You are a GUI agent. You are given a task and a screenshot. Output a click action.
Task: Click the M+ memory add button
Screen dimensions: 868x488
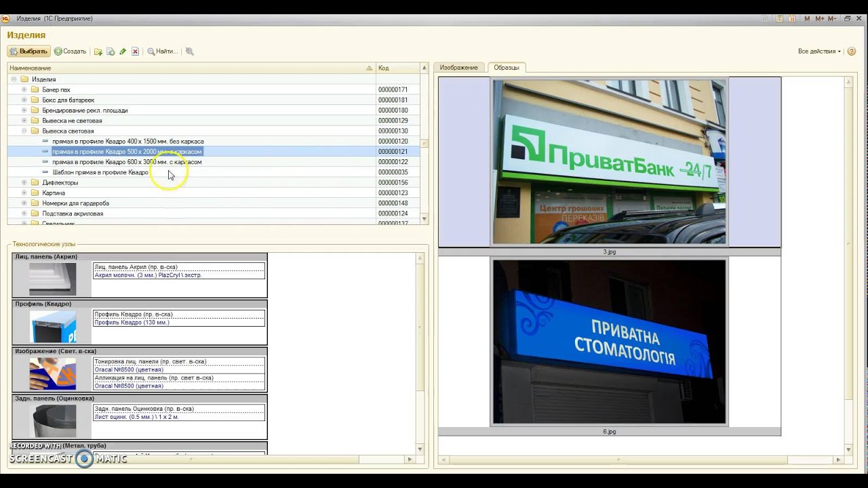(x=819, y=18)
